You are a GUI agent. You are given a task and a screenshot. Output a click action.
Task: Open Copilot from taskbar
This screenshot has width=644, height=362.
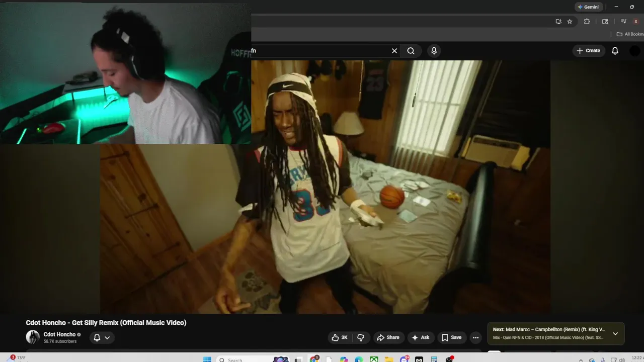pyautogui.click(x=344, y=359)
